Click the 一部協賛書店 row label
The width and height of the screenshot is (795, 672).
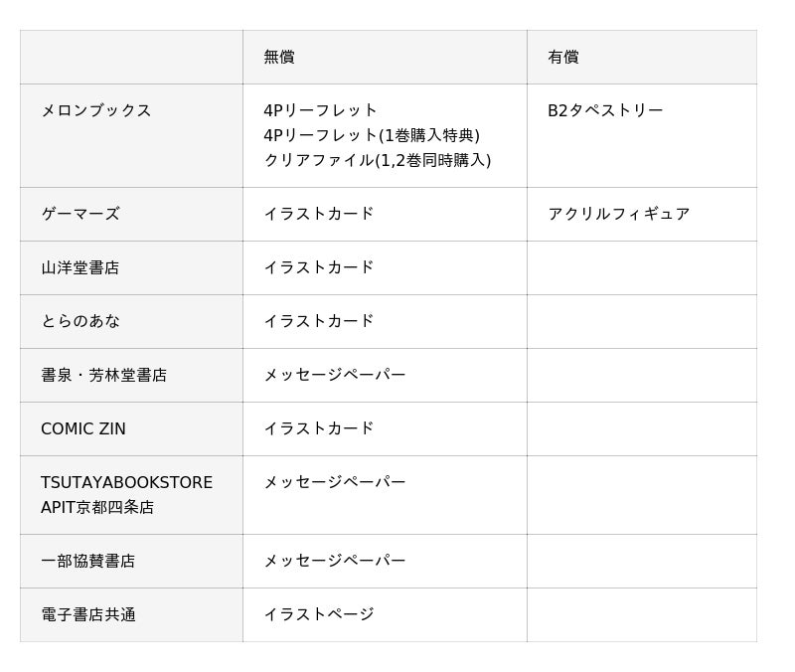click(x=88, y=561)
